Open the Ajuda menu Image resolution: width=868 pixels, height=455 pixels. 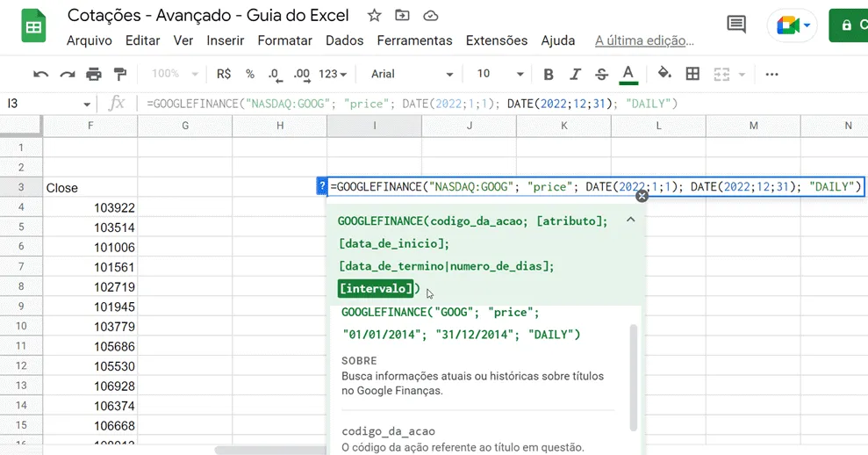[558, 40]
